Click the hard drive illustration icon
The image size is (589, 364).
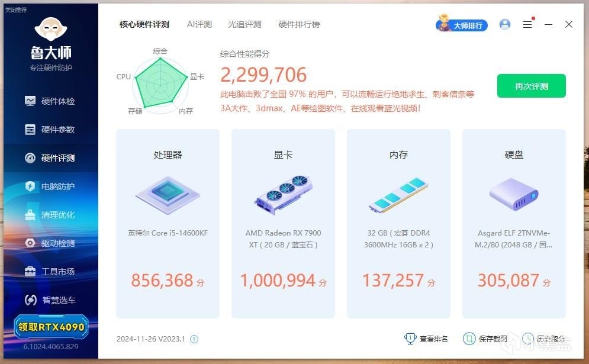pos(514,194)
